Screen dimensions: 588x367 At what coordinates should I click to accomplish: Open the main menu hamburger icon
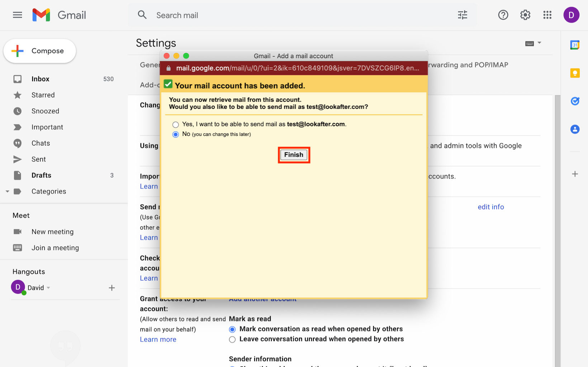[17, 15]
